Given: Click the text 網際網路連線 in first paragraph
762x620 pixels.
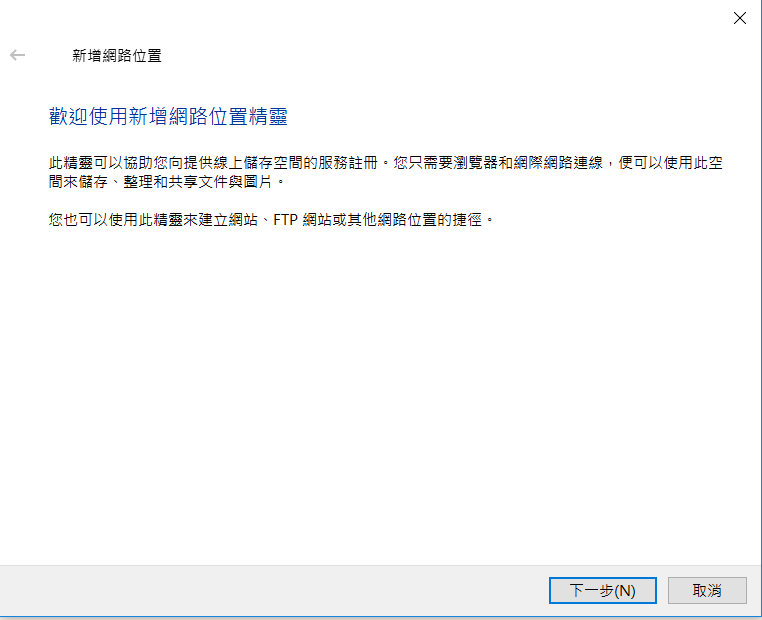Looking at the screenshot, I should 558,163.
